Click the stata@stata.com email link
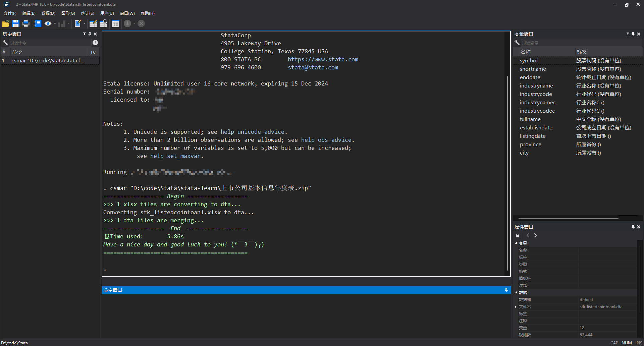This screenshot has width=644, height=346. click(x=313, y=67)
